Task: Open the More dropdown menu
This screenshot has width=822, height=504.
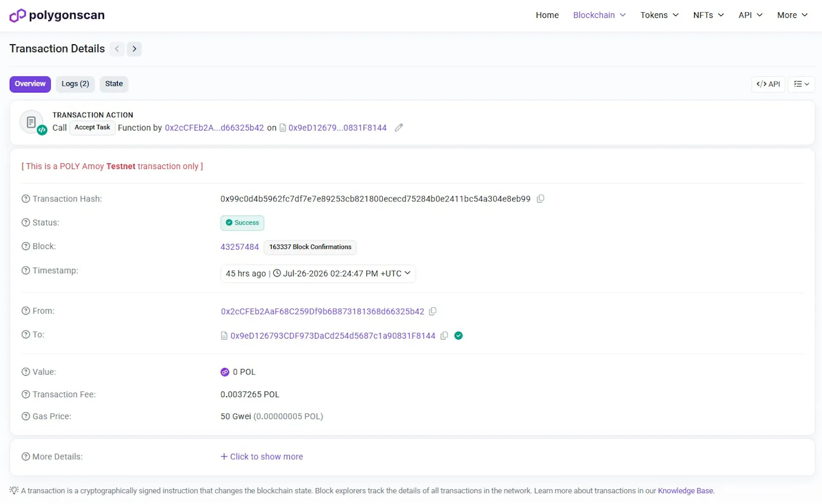Action: click(x=792, y=15)
